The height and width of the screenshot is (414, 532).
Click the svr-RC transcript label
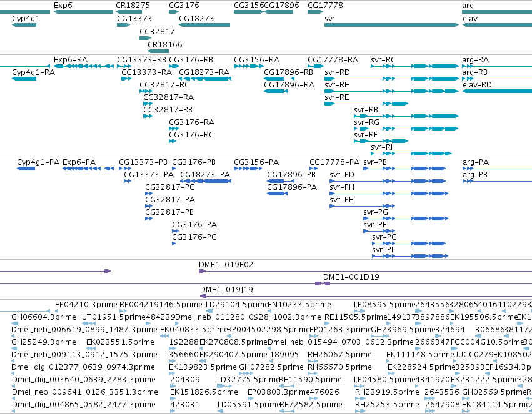click(383, 60)
